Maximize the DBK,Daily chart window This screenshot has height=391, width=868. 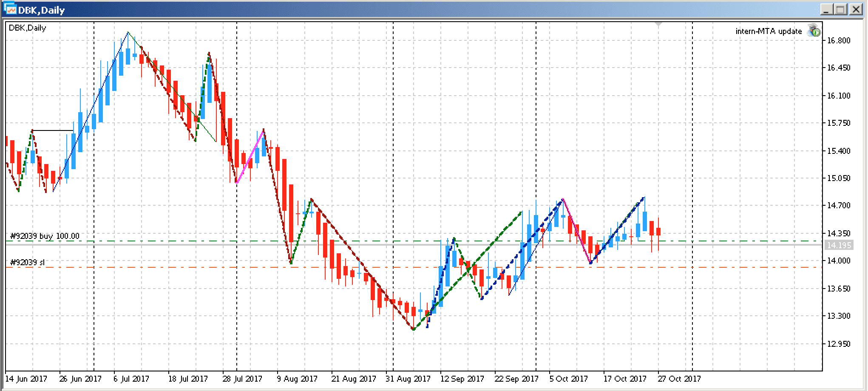(x=840, y=9)
